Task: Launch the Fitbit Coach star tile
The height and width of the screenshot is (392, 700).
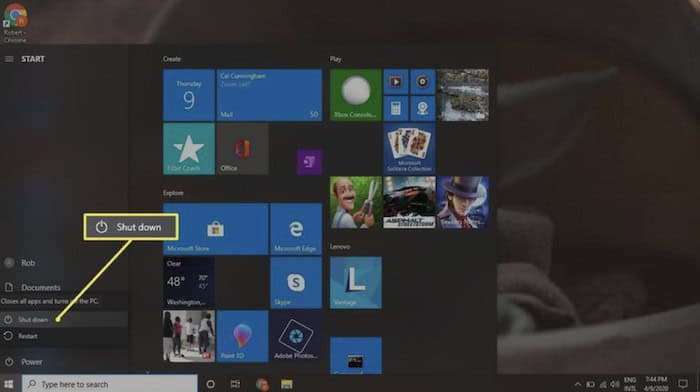Action: pos(188,149)
